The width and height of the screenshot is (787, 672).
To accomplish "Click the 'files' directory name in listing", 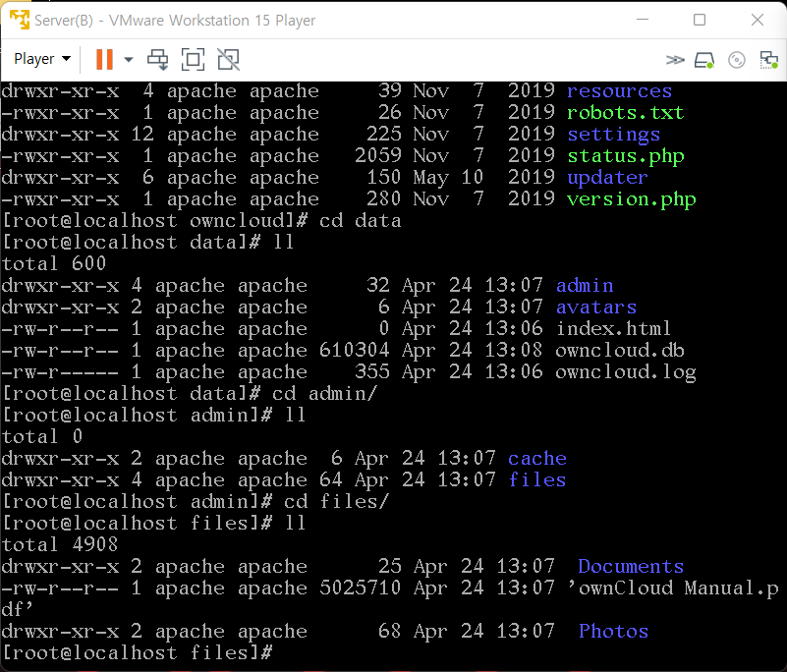I will pos(537,480).
